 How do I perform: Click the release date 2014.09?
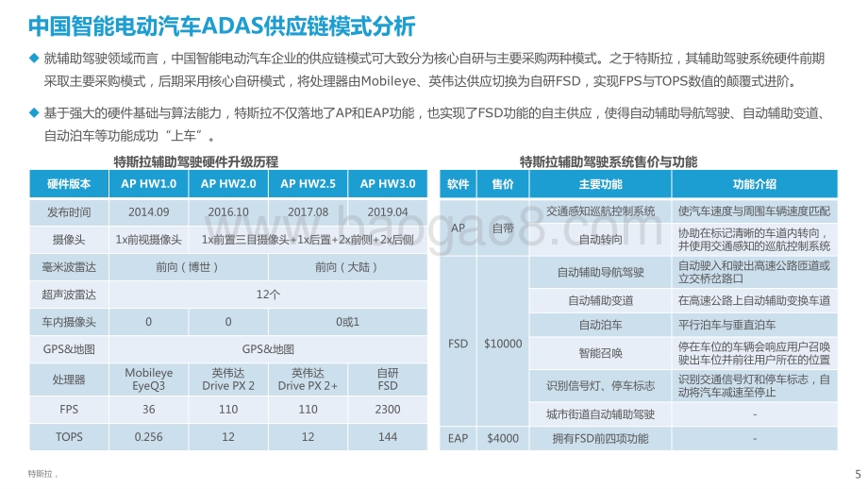pyautogui.click(x=149, y=212)
